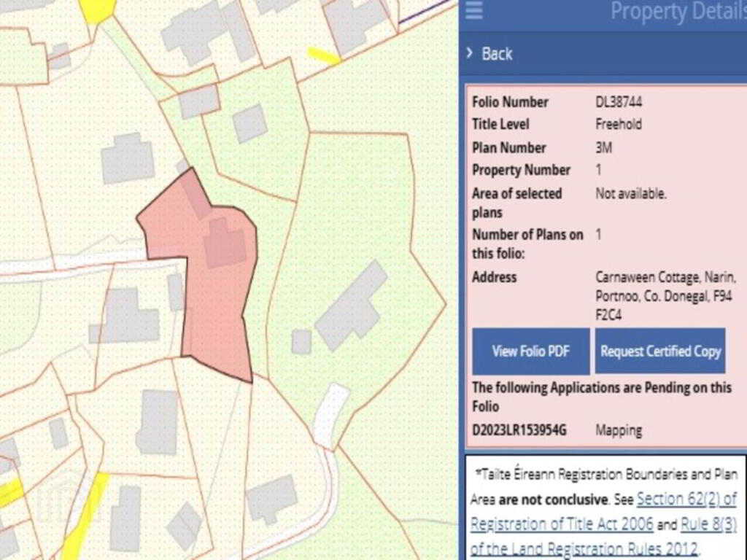Go back using the Back label
This screenshot has width=747, height=560.
[x=497, y=54]
